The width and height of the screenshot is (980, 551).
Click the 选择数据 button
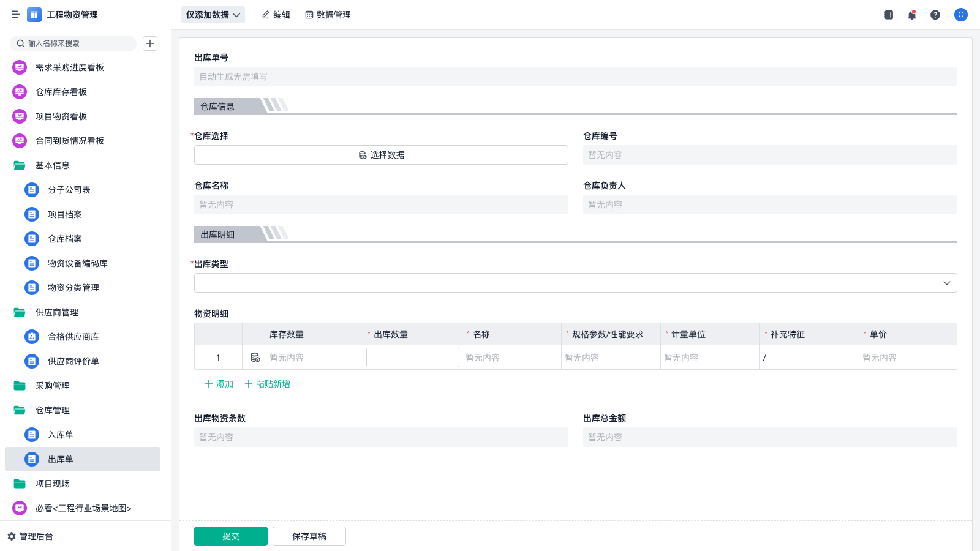coord(381,155)
